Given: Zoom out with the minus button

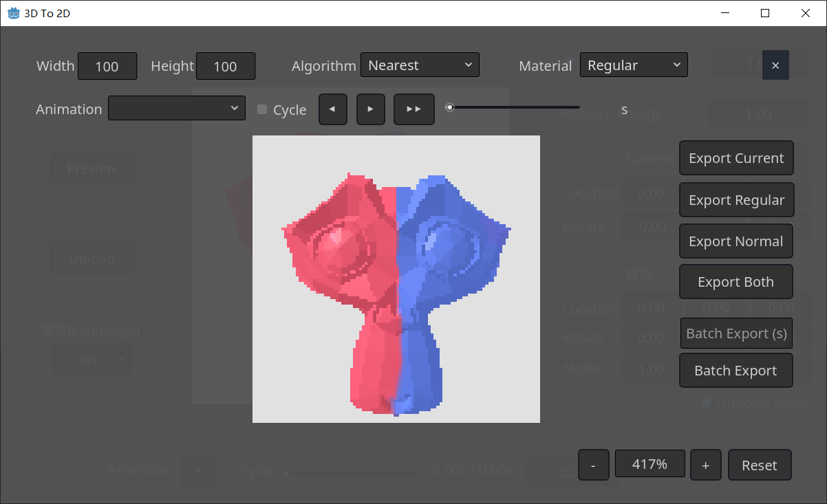Looking at the screenshot, I should [593, 465].
